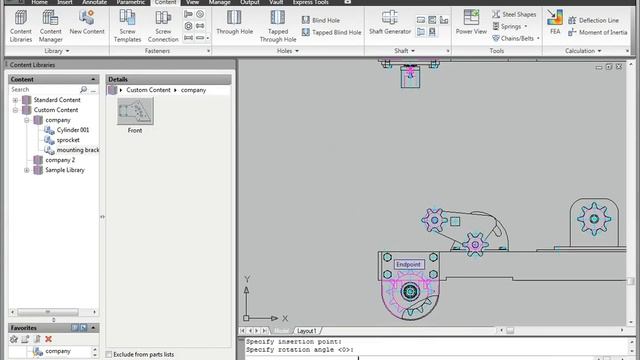The height and width of the screenshot is (360, 640).
Task: Expand the Calculation panel dropdown
Action: tap(583, 51)
